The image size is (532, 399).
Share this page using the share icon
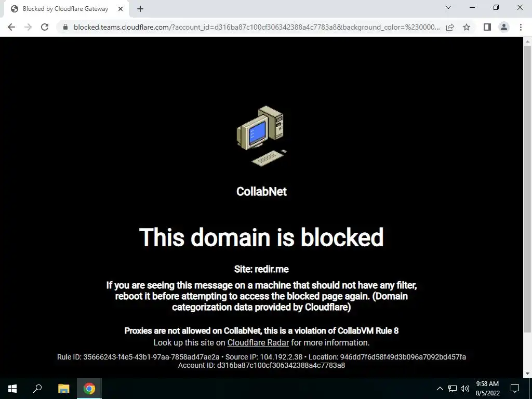pos(450,27)
